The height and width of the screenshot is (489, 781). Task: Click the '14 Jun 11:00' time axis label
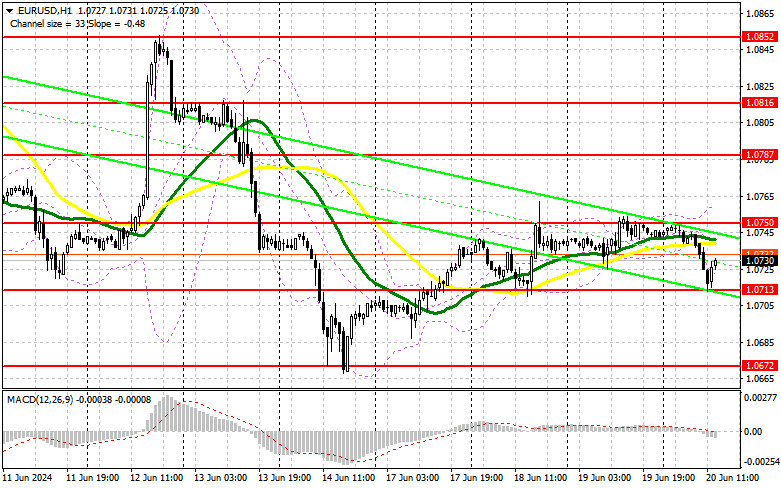pos(349,478)
